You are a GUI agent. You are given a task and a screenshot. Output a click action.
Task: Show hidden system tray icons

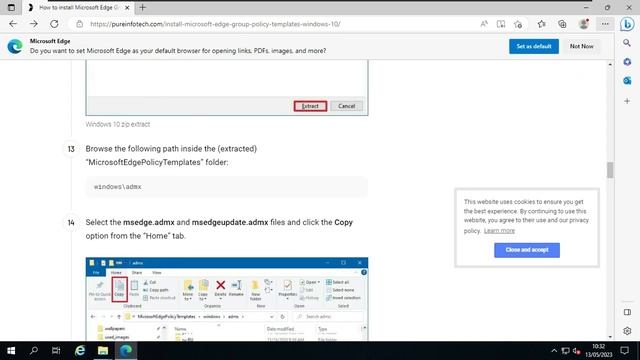pos(553,351)
